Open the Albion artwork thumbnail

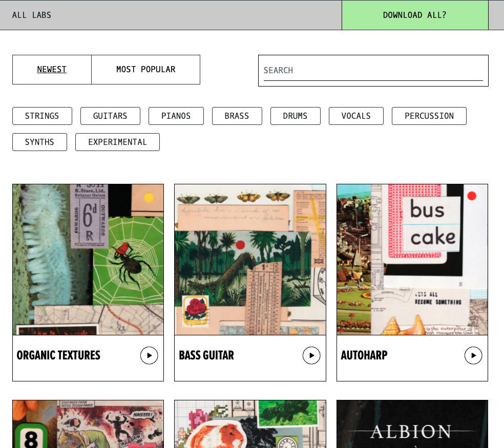pyautogui.click(x=412, y=424)
